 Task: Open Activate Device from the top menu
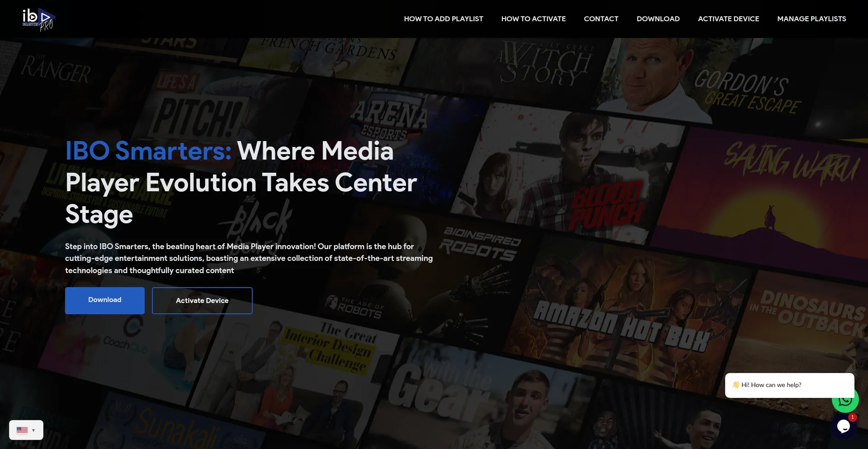(x=728, y=19)
